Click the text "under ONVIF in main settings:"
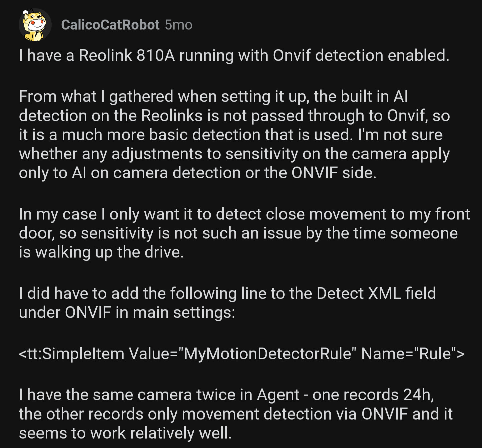This screenshot has width=482, height=448. pyautogui.click(x=127, y=312)
